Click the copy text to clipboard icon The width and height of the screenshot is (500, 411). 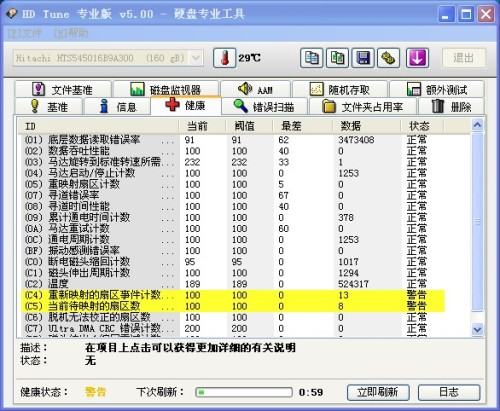(x=311, y=58)
